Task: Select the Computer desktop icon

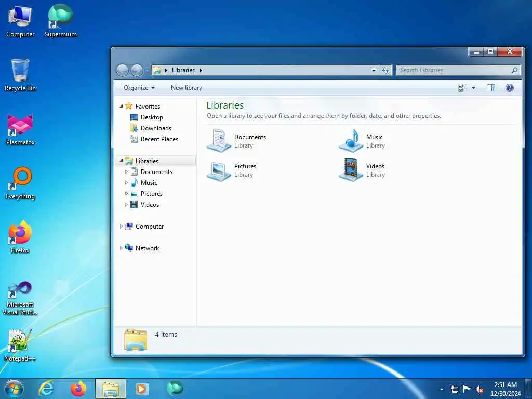Action: (x=20, y=21)
